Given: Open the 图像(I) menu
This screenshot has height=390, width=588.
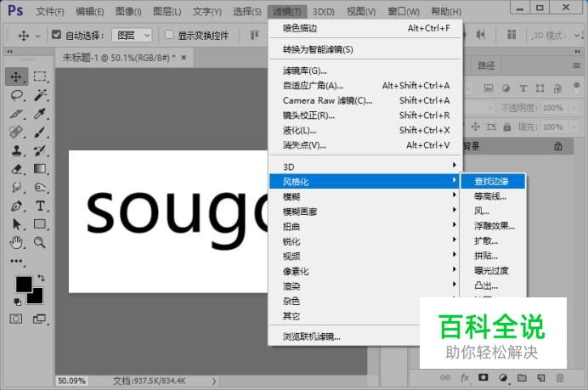Looking at the screenshot, I should pyautogui.click(x=128, y=12).
